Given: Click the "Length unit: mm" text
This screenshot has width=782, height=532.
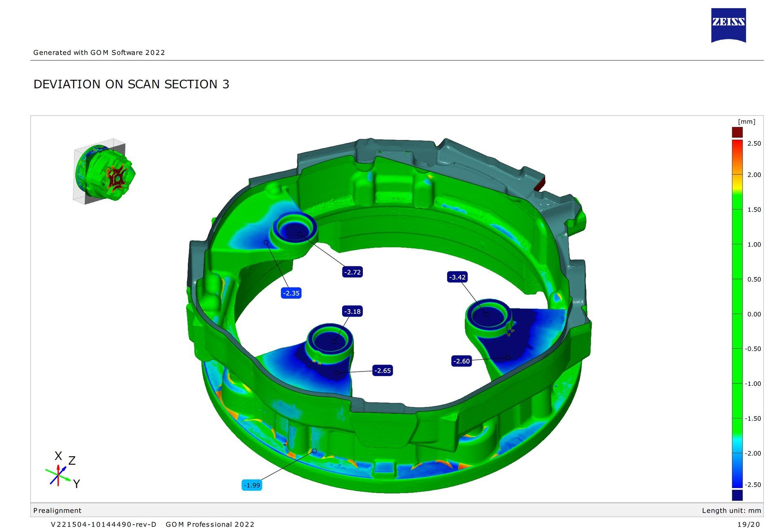Looking at the screenshot, I should 731,510.
